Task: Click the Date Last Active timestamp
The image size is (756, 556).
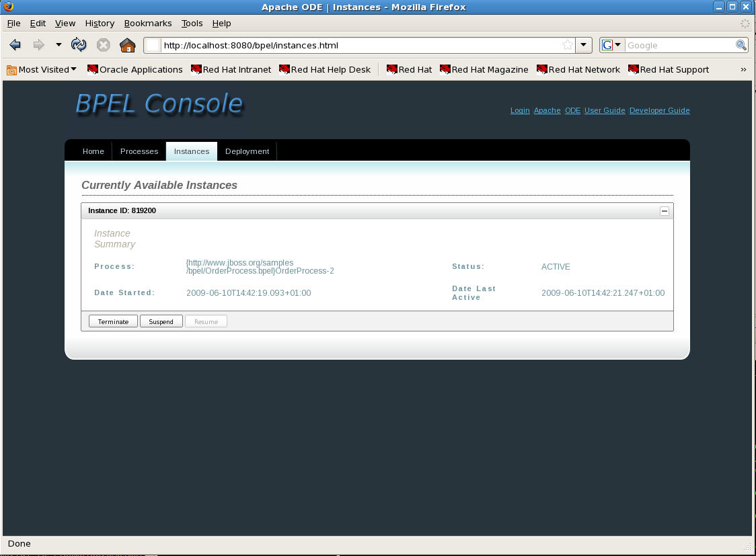Action: (x=603, y=293)
